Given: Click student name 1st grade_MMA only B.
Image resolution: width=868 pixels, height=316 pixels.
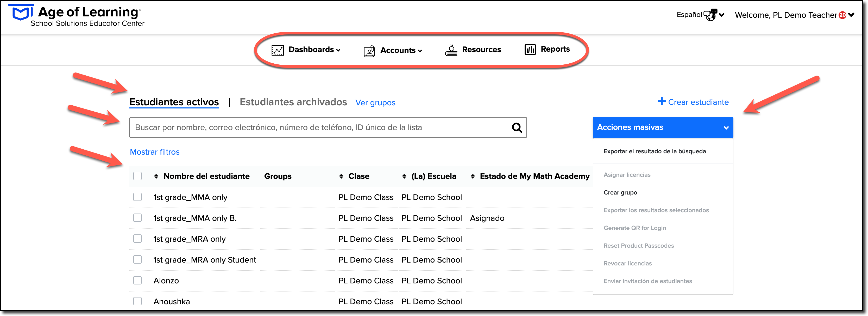Looking at the screenshot, I should [195, 218].
